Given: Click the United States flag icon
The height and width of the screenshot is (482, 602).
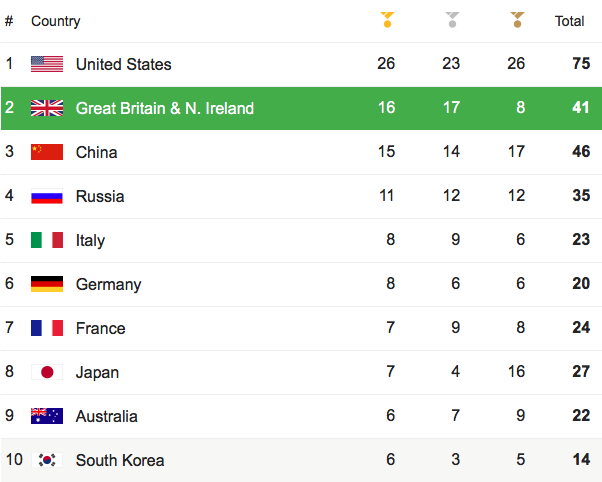Looking at the screenshot, I should (x=47, y=64).
